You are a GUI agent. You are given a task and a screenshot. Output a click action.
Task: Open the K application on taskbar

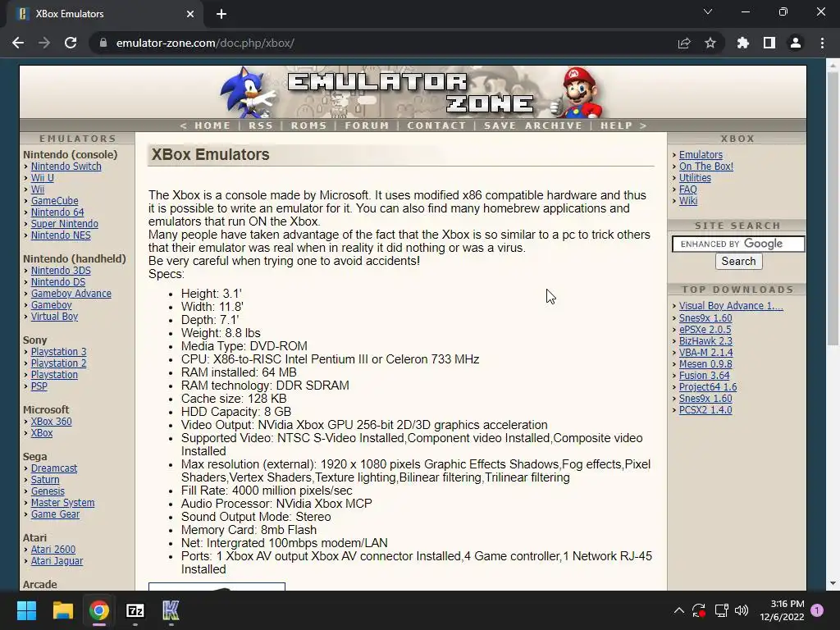[x=171, y=610]
